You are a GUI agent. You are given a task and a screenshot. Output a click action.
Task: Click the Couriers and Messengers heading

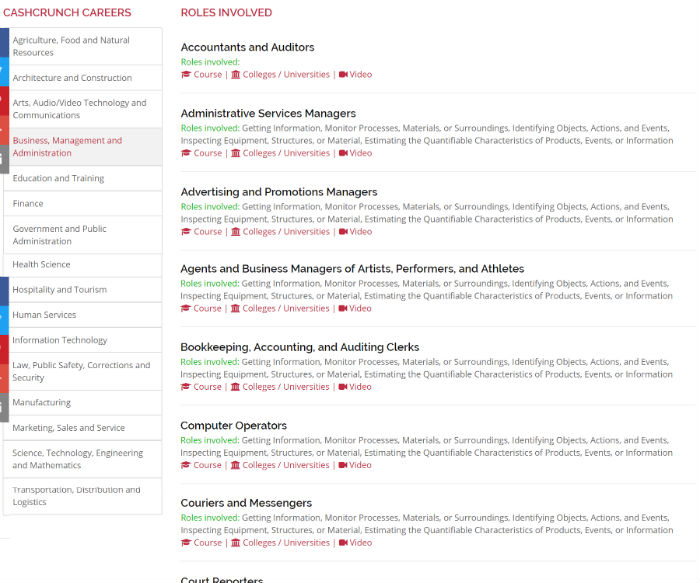pyautogui.click(x=246, y=503)
